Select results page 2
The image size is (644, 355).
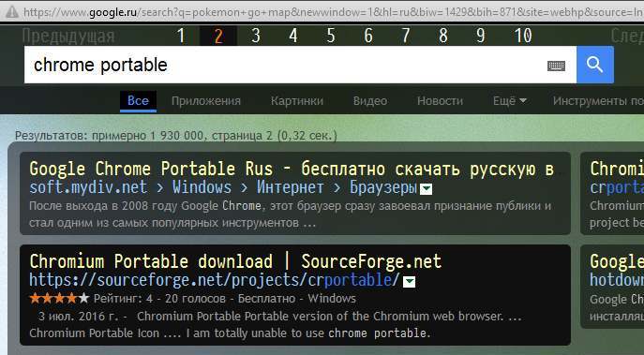click(218, 36)
